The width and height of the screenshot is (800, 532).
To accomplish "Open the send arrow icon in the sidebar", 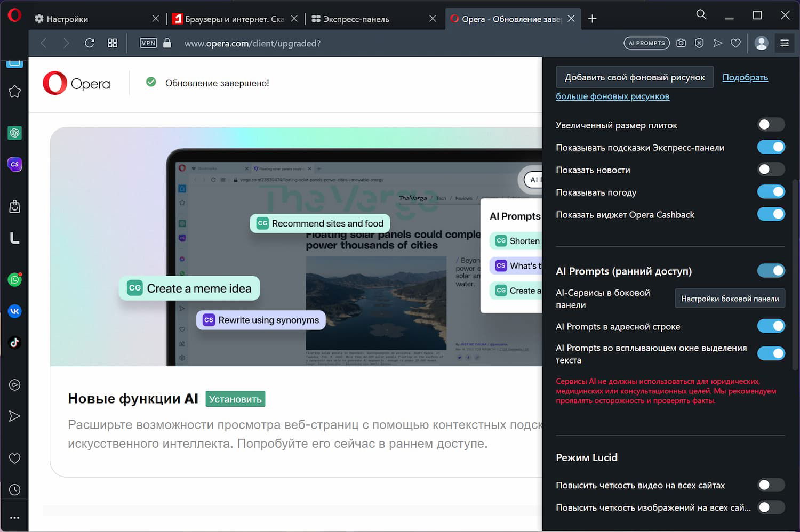I will pyautogui.click(x=15, y=416).
